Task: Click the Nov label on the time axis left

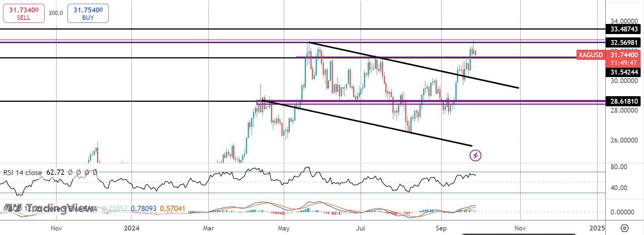Action: click(56, 228)
